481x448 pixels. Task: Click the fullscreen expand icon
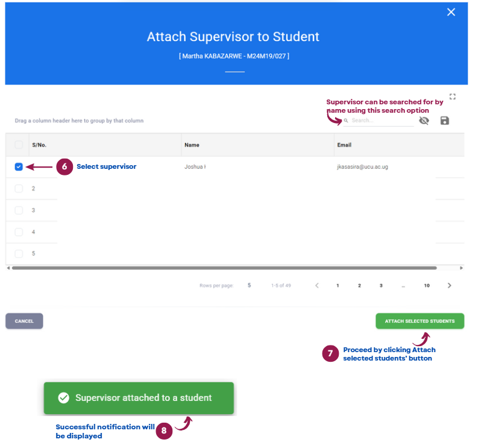point(452,96)
